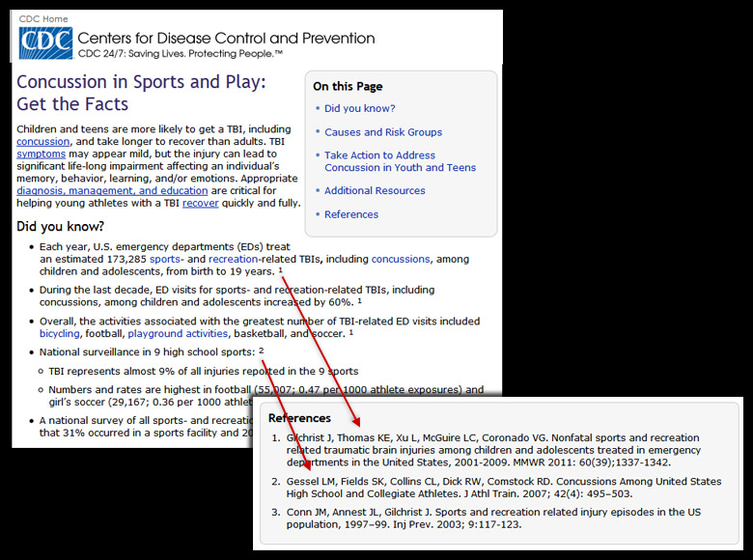Jump to 'Did you know?' from On this Page
Screen dimensions: 753x560
tap(359, 109)
